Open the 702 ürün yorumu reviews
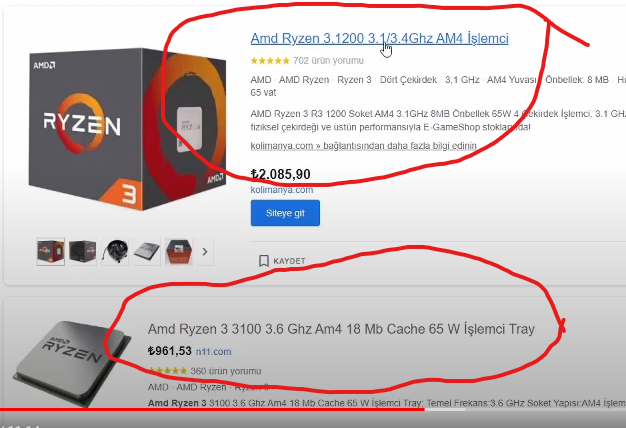This screenshot has width=626, height=428. [x=328, y=61]
